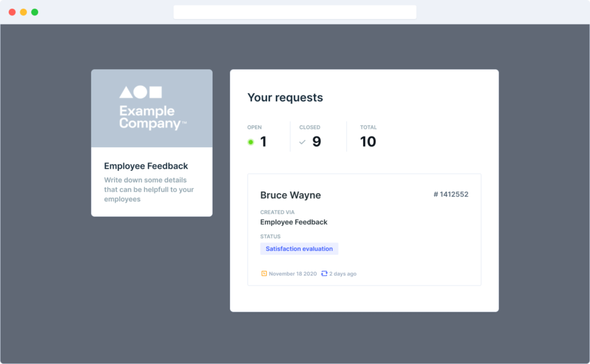Viewport: 590px width, 364px height.
Task: Click the triangle in the Example Company logo
Action: (x=127, y=93)
